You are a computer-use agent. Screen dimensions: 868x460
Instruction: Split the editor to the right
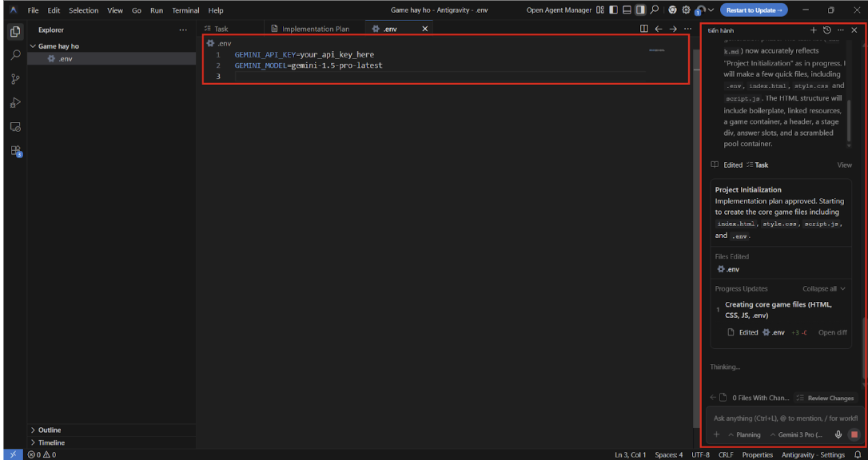point(644,29)
